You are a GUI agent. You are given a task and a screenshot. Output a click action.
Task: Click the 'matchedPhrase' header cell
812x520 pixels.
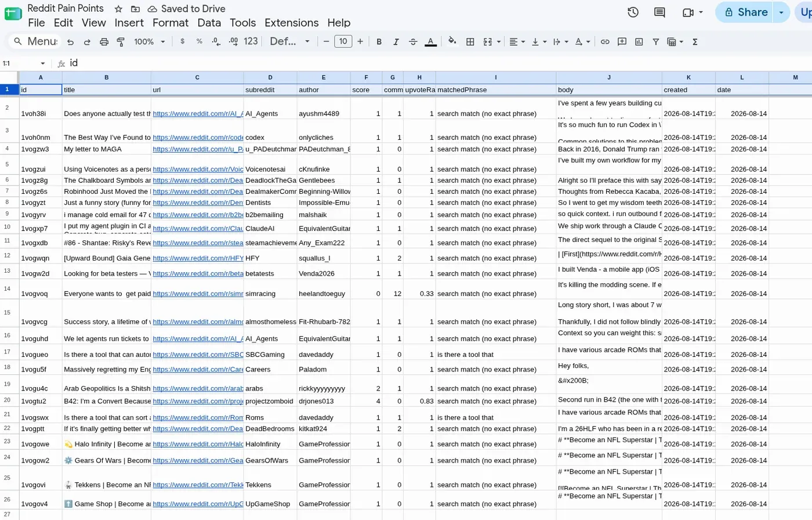pyautogui.click(x=496, y=89)
